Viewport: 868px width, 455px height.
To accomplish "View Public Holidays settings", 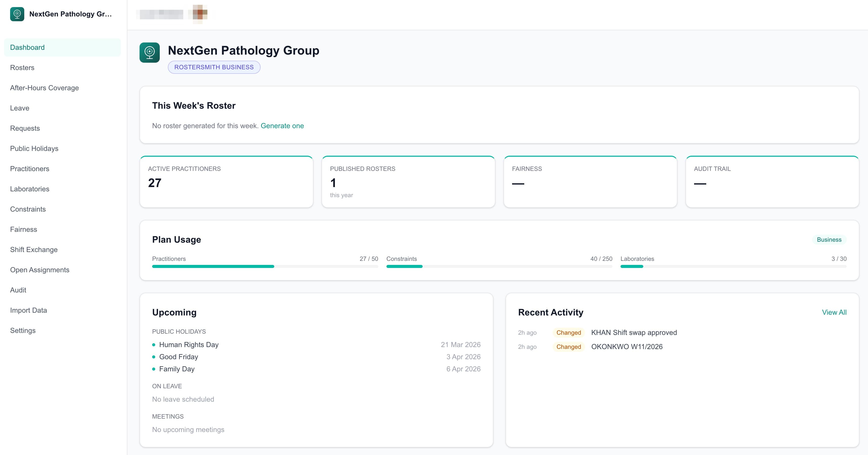I will pos(34,148).
